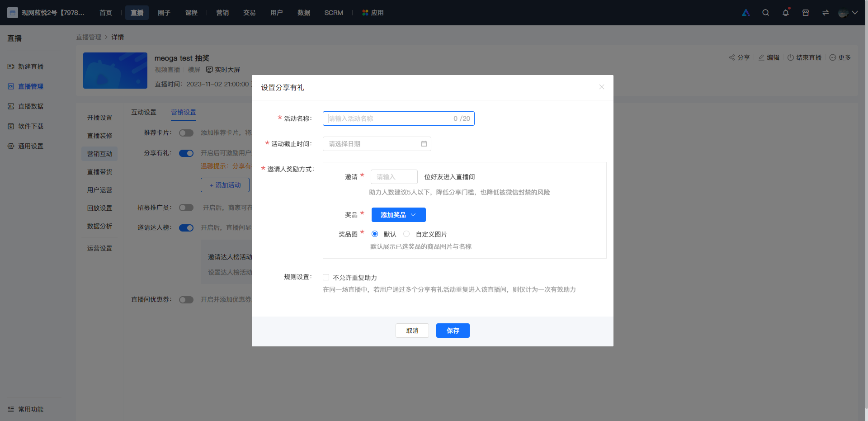Close the 设置分享有礼 dialog
Image resolution: width=868 pixels, height=421 pixels.
click(602, 87)
